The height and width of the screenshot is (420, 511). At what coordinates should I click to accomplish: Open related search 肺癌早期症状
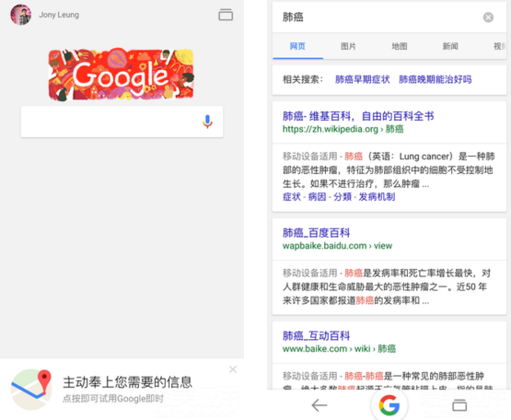pos(363,79)
